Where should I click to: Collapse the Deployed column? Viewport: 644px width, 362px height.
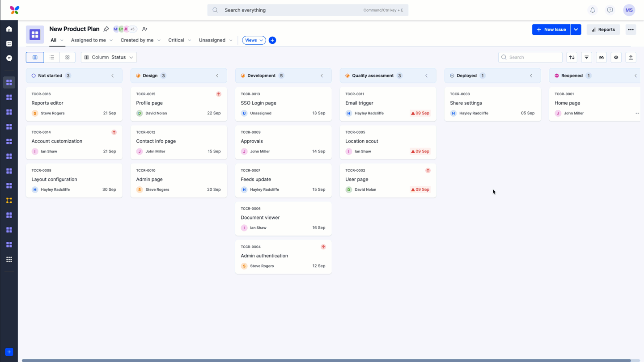tap(531, 76)
